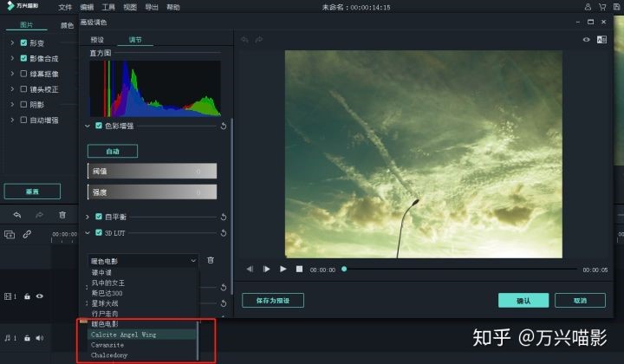Hide video track 1 with eye icon
The height and width of the screenshot is (364, 624).
[x=39, y=296]
